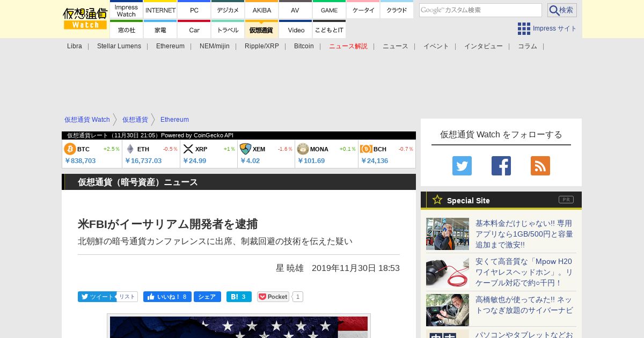Go to Ethereum category in nav bar
The width and height of the screenshot is (644, 338).
(x=170, y=46)
